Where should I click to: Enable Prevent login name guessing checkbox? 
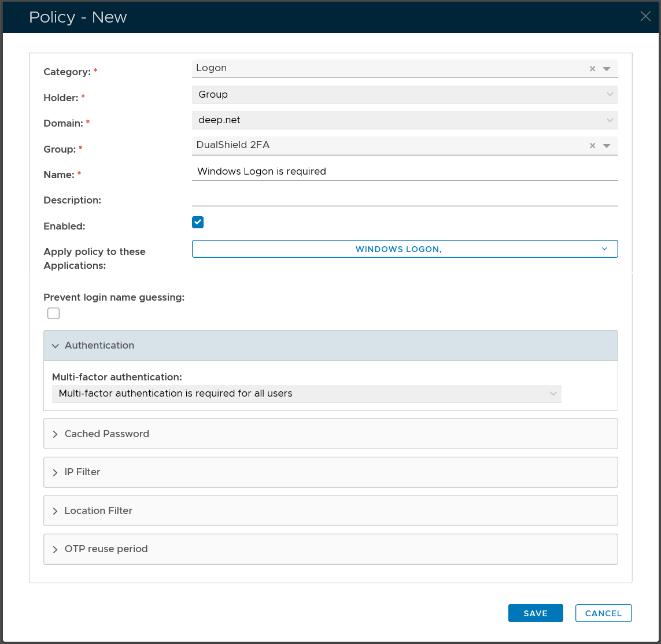pyautogui.click(x=54, y=313)
